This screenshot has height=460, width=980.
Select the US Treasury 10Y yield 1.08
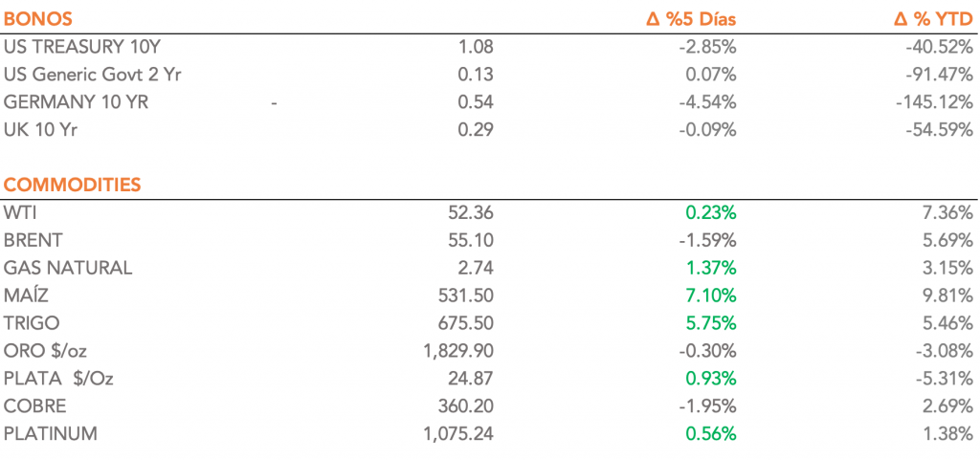point(476,46)
